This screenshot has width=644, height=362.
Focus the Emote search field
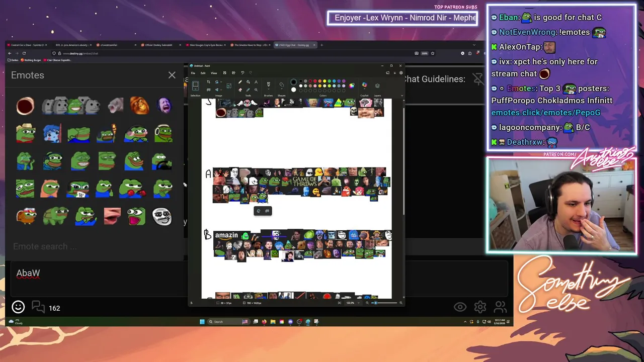(x=96, y=246)
